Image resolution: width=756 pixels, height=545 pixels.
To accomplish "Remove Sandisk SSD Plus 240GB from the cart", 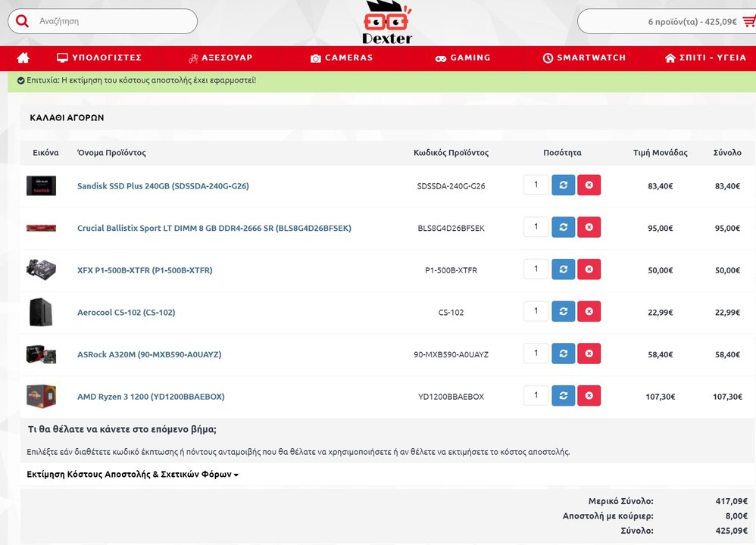I will [589, 185].
